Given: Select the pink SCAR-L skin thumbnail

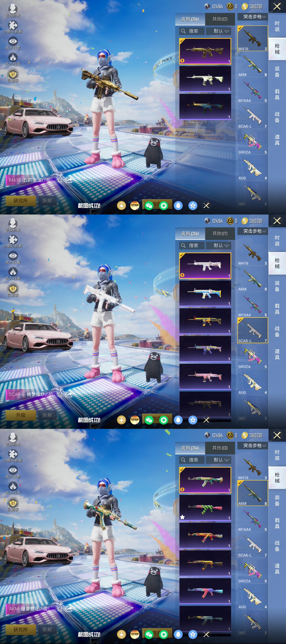Looking at the screenshot, I should pos(205,377).
